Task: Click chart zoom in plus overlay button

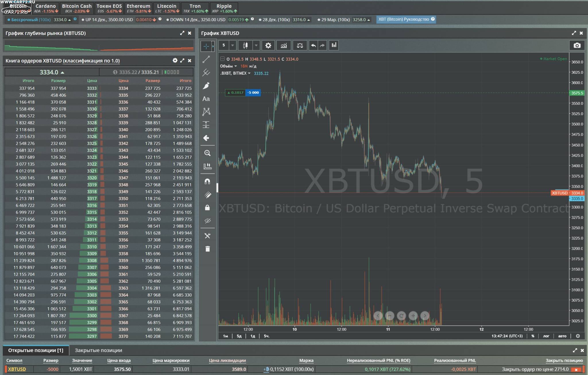Action: (413, 316)
